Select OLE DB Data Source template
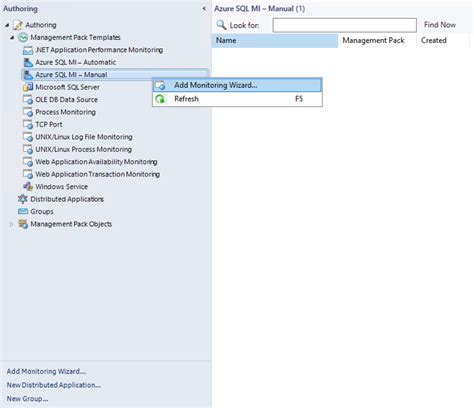 click(x=66, y=100)
